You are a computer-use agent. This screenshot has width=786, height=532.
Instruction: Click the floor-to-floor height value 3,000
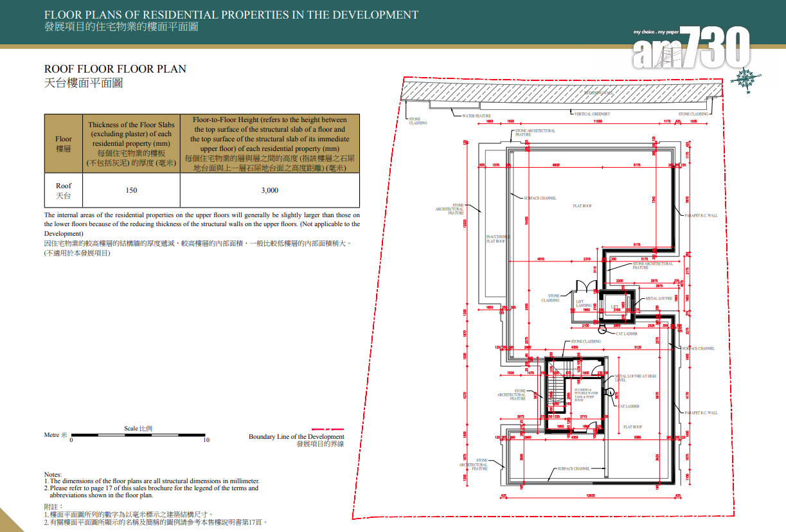point(269,190)
